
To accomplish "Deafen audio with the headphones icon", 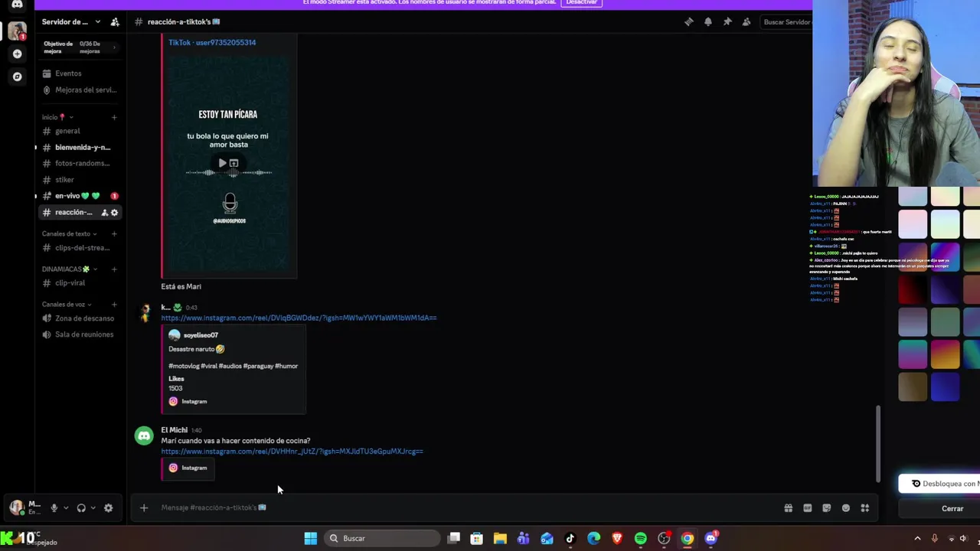I will pyautogui.click(x=81, y=508).
